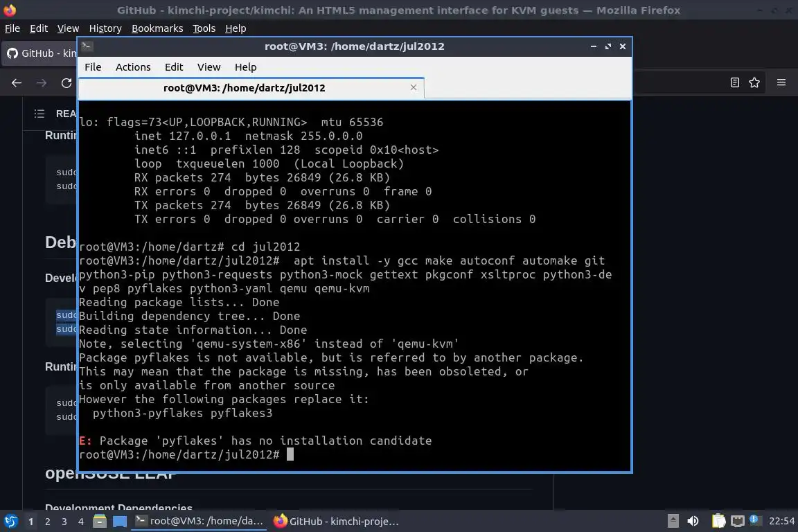Activate the root@VM3 terminal taskbar entry
The width and height of the screenshot is (798, 532).
click(x=199, y=521)
